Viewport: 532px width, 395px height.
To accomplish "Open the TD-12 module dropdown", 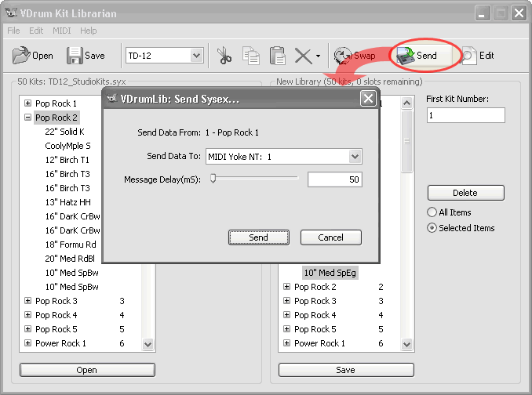I will (196, 56).
